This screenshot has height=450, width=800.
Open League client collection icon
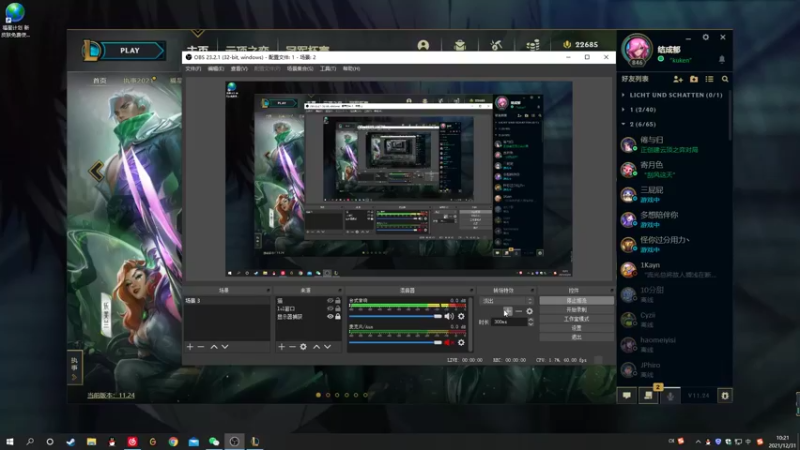[460, 45]
